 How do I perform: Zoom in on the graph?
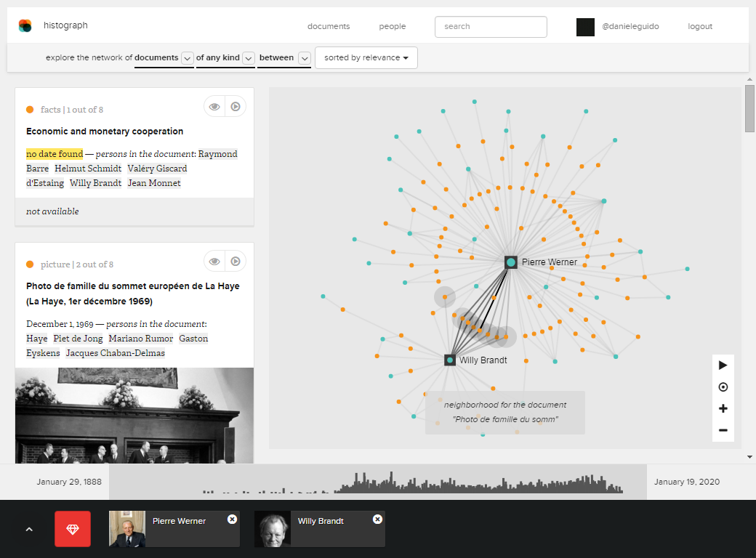723,408
